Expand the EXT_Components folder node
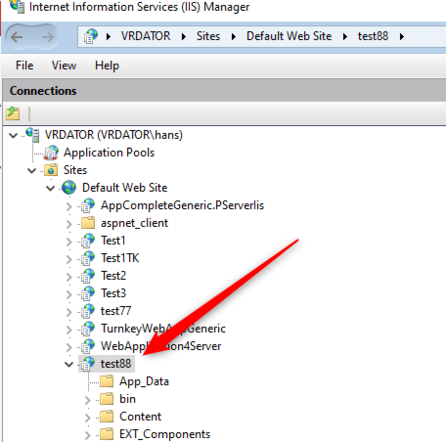Screen dimensions: 446x442 [88, 435]
